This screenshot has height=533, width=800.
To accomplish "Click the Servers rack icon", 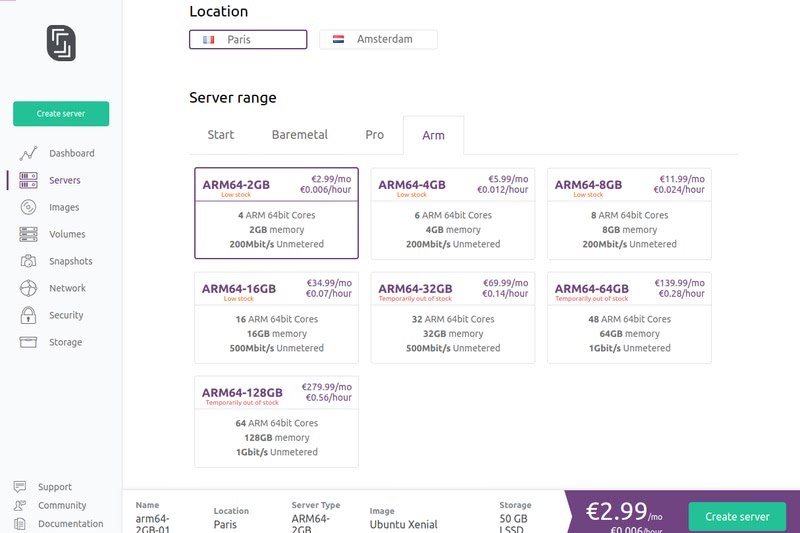I will point(28,180).
